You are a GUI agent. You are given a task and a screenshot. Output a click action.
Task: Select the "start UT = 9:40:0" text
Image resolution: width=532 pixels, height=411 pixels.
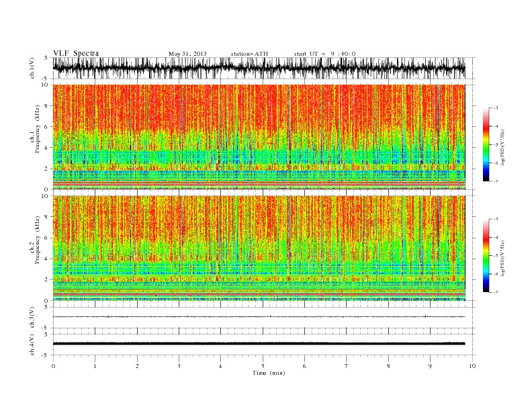(324, 54)
